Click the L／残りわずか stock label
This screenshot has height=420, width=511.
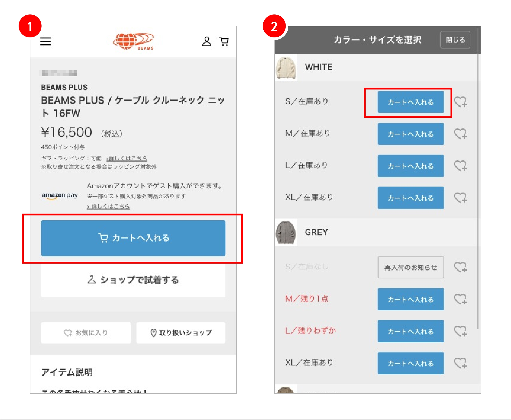click(x=311, y=331)
